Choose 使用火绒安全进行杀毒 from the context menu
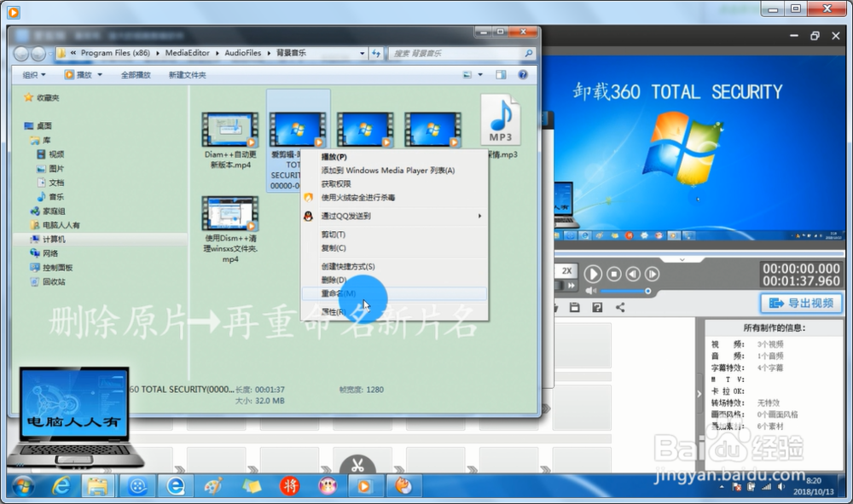The image size is (853, 504). click(394, 197)
